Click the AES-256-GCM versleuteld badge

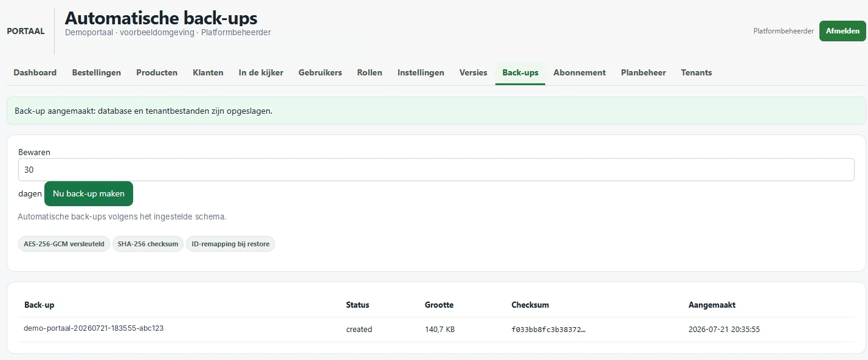click(x=64, y=244)
